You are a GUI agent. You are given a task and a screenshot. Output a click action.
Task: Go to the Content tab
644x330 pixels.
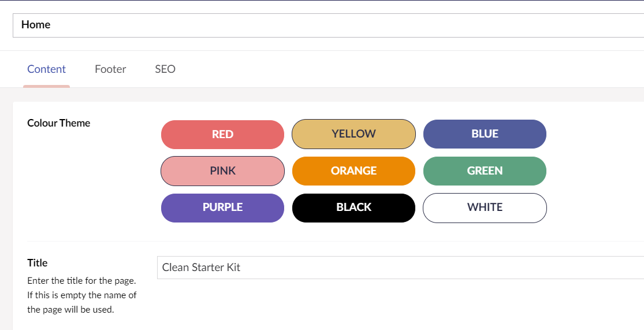pos(46,69)
